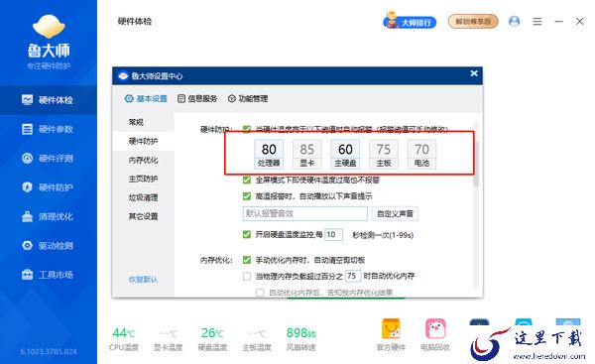Screen dimensions: 595x364
Task: Click the 自定义声音 button
Action: tap(395, 213)
